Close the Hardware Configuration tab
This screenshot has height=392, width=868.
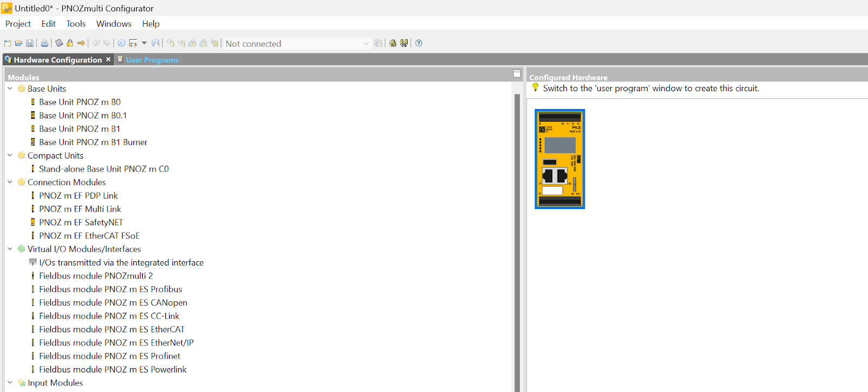(108, 59)
